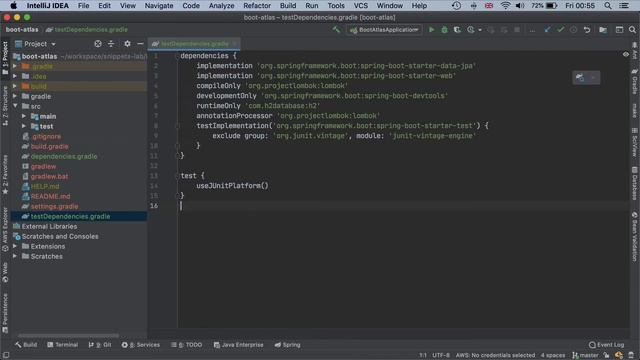Select README.md in project tree
Viewport: 640px width, 360px height.
pos(50,196)
